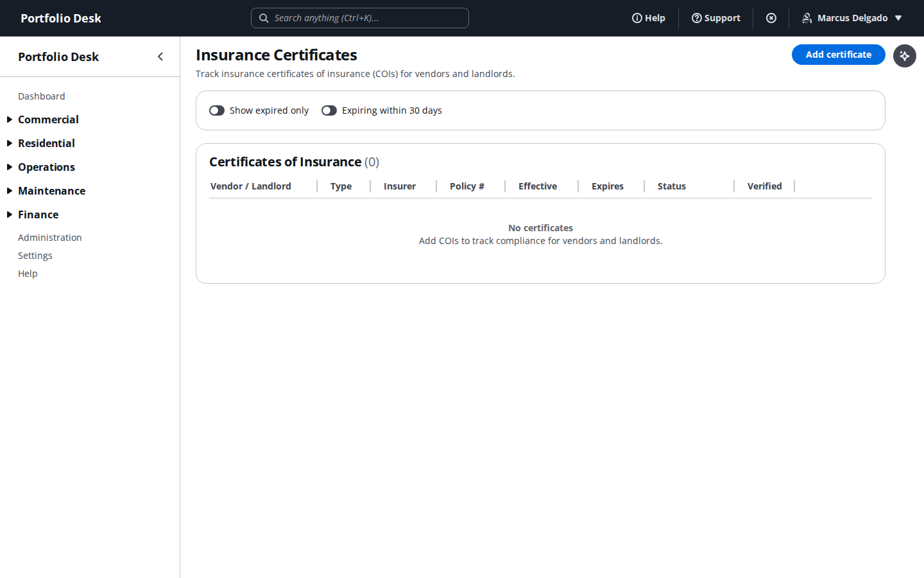Screen dimensions: 924x578
Task: Click the Support question mark icon
Action: (x=696, y=18)
